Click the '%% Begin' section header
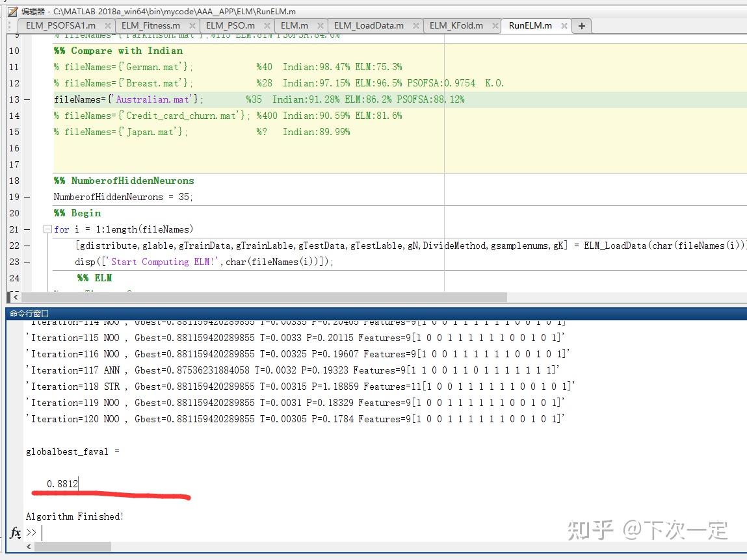 pyautogui.click(x=77, y=213)
